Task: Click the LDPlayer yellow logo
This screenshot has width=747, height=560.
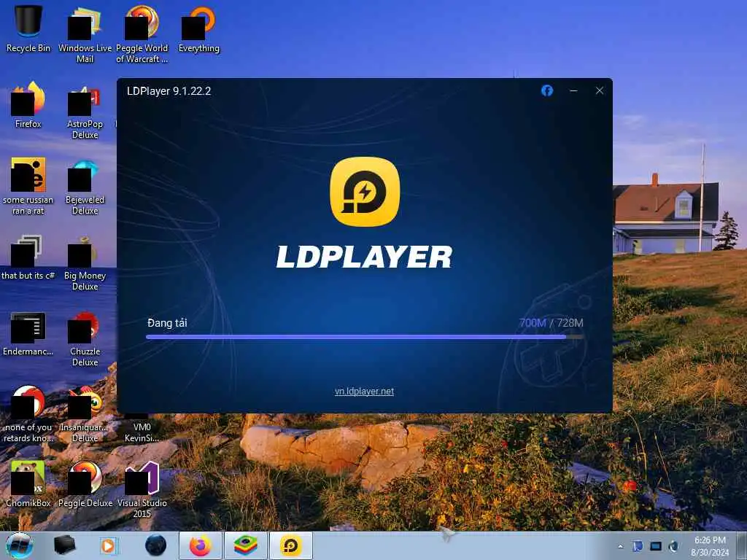Action: tap(365, 192)
